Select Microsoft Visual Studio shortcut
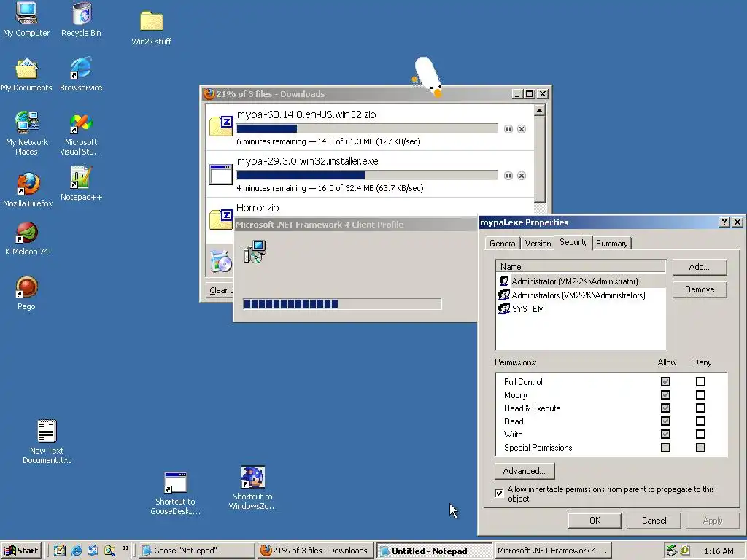 point(81,133)
